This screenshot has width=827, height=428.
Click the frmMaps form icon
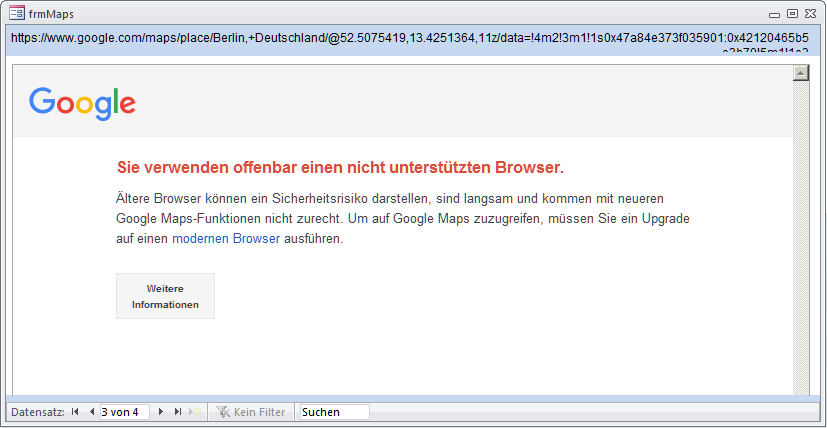pos(17,13)
